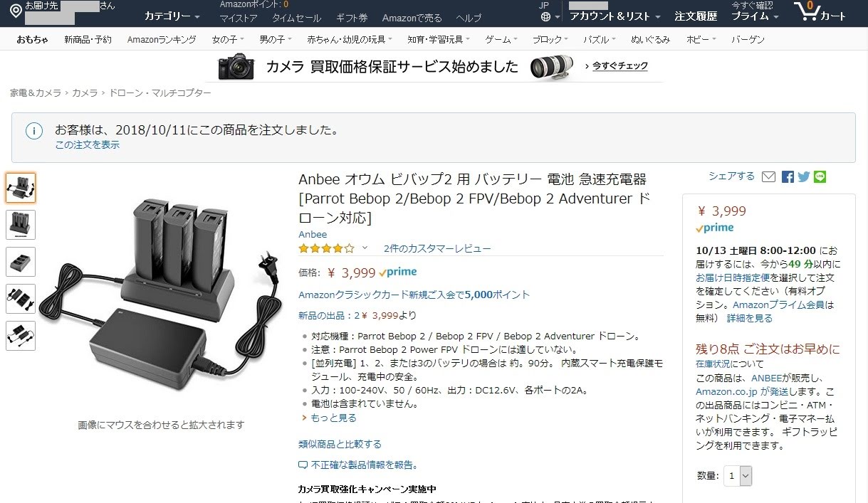Open the 注文履歴 order history menu
The height and width of the screenshot is (503, 868).
pos(696,16)
